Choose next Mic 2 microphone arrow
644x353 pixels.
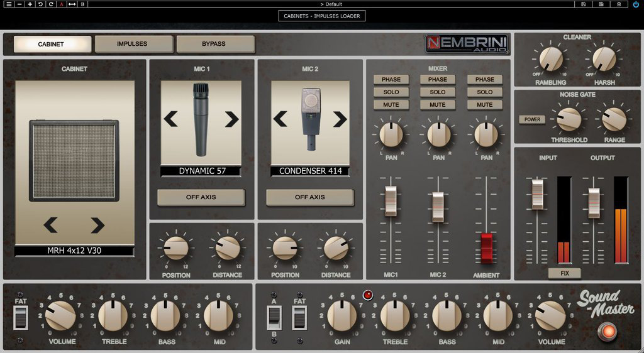click(x=340, y=119)
